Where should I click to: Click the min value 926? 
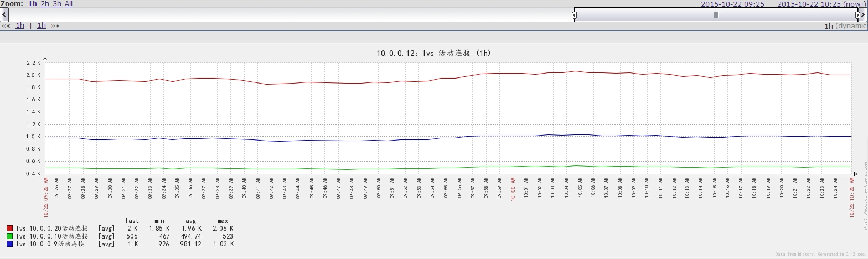(164, 244)
